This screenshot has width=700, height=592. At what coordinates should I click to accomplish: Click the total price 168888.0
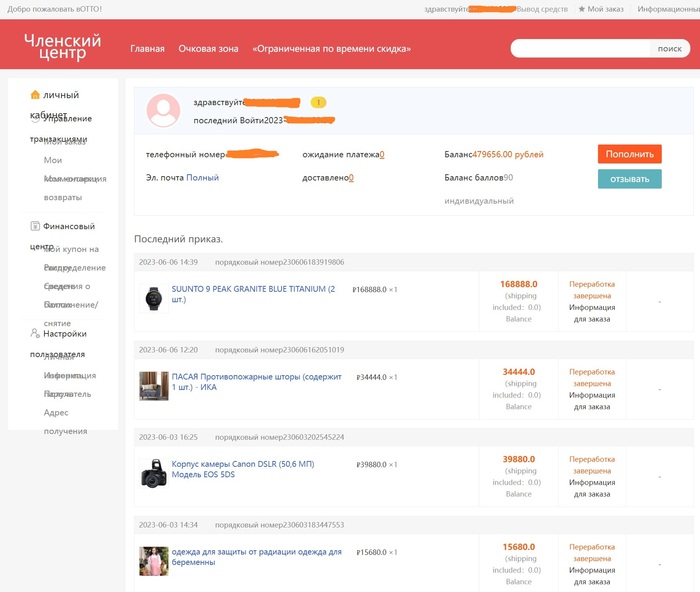tap(519, 284)
